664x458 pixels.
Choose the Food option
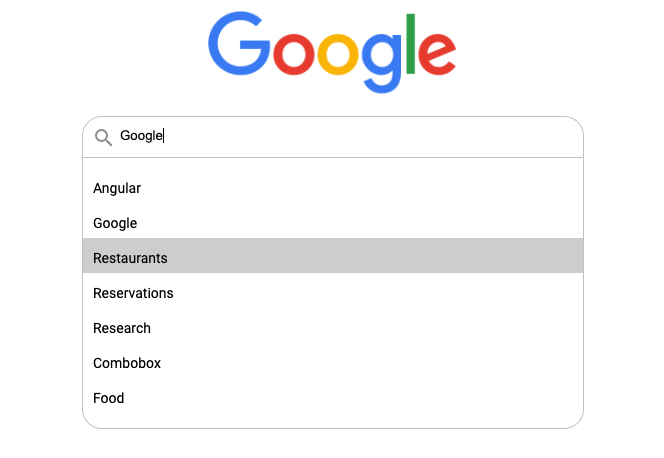(x=333, y=398)
